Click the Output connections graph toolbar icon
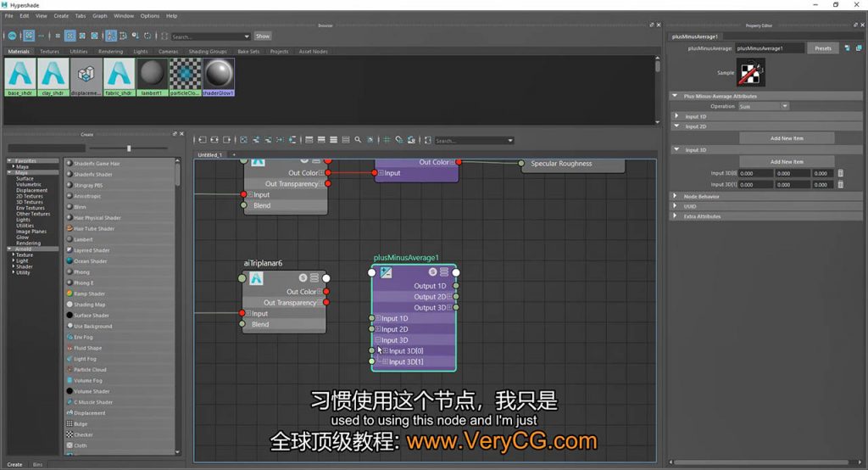Screen dimensions: 868x470 [227, 140]
